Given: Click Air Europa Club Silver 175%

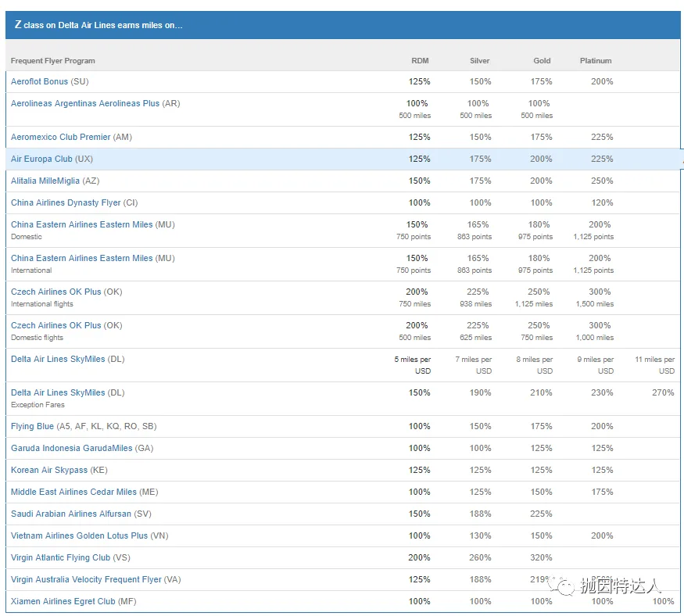Looking at the screenshot, I should (x=480, y=159).
